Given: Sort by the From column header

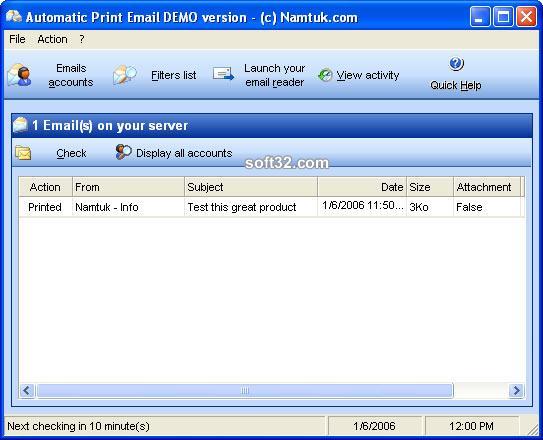Looking at the screenshot, I should point(128,187).
